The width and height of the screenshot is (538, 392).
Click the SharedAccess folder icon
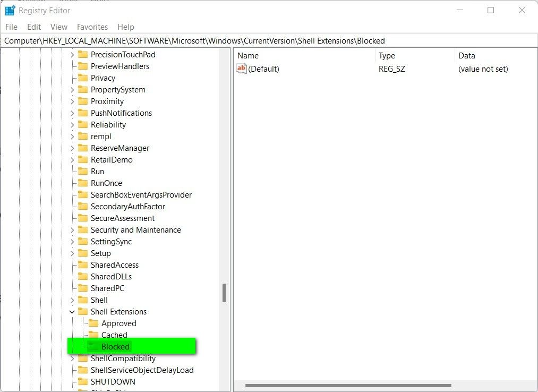point(83,265)
